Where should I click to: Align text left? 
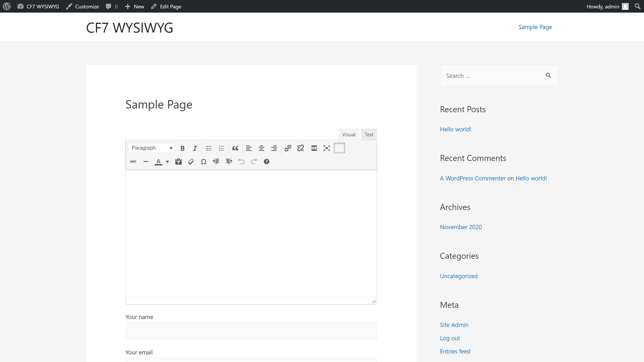pos(249,148)
